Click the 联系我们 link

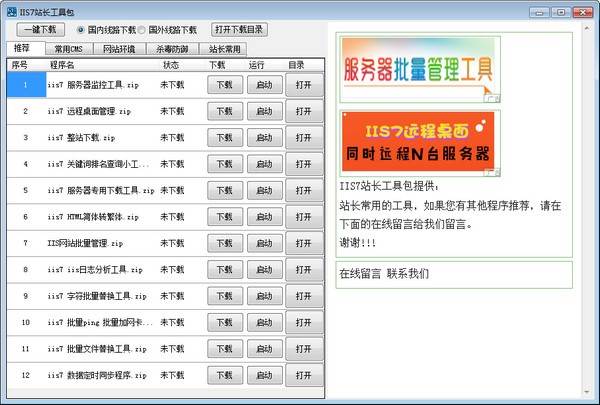pos(408,273)
